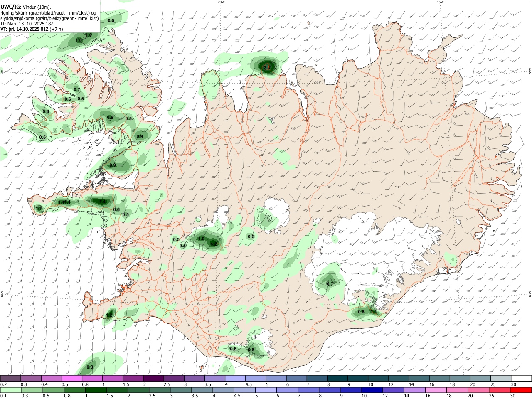
Task: Select the bright red 30 rain legend swatch
Action: [x=521, y=390]
